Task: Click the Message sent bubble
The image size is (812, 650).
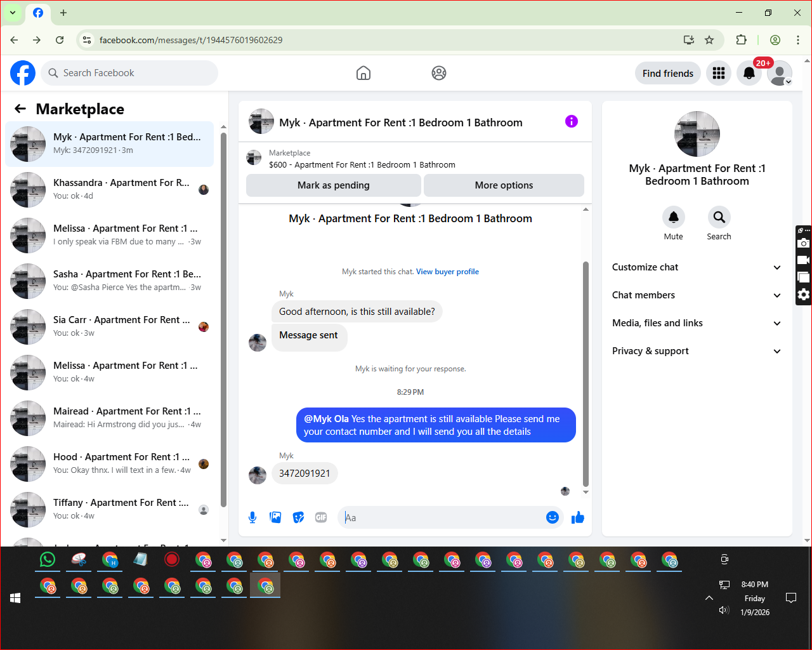Action: click(x=309, y=337)
